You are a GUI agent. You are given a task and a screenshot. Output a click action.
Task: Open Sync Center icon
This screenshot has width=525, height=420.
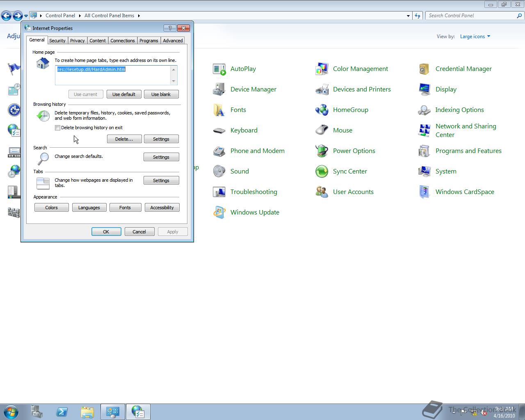pos(322,171)
